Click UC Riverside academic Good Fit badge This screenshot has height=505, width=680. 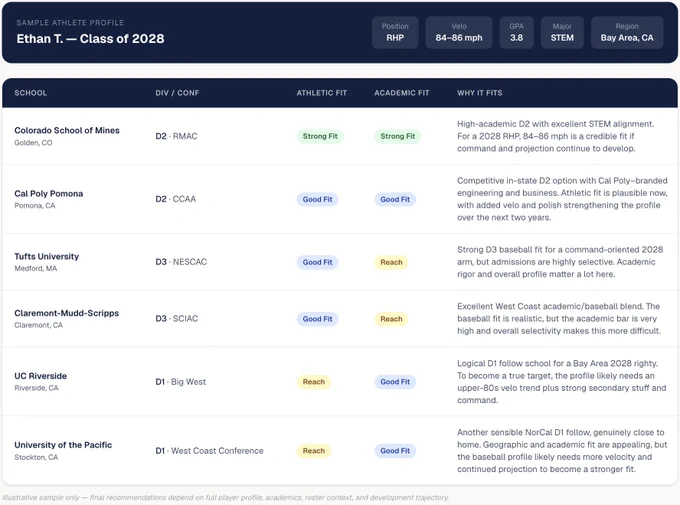pyautogui.click(x=395, y=382)
